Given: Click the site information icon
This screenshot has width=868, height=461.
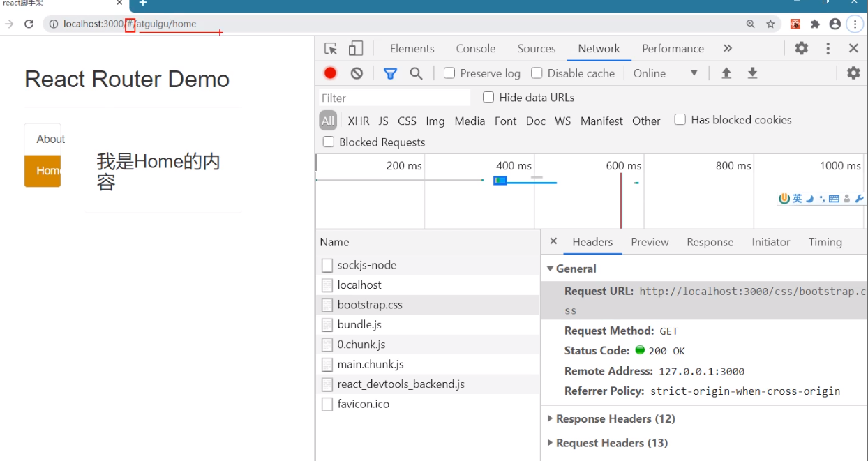Looking at the screenshot, I should click(x=53, y=24).
